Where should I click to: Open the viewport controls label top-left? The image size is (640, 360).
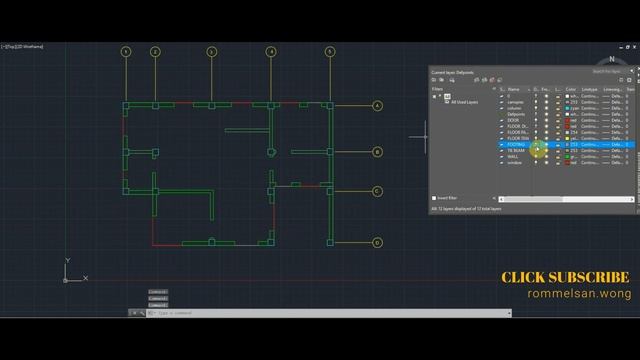click(22, 47)
